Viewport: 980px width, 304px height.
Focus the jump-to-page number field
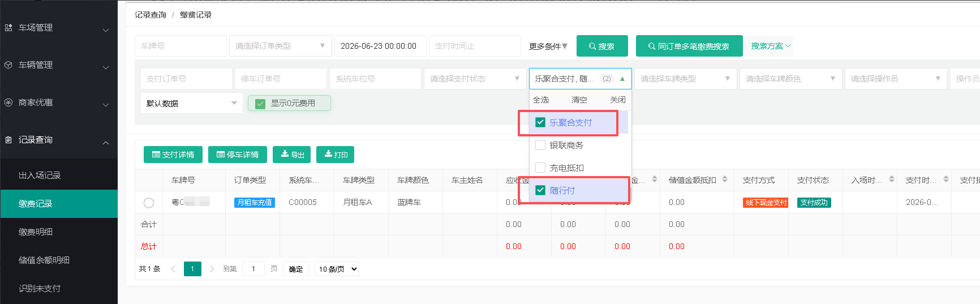(253, 269)
